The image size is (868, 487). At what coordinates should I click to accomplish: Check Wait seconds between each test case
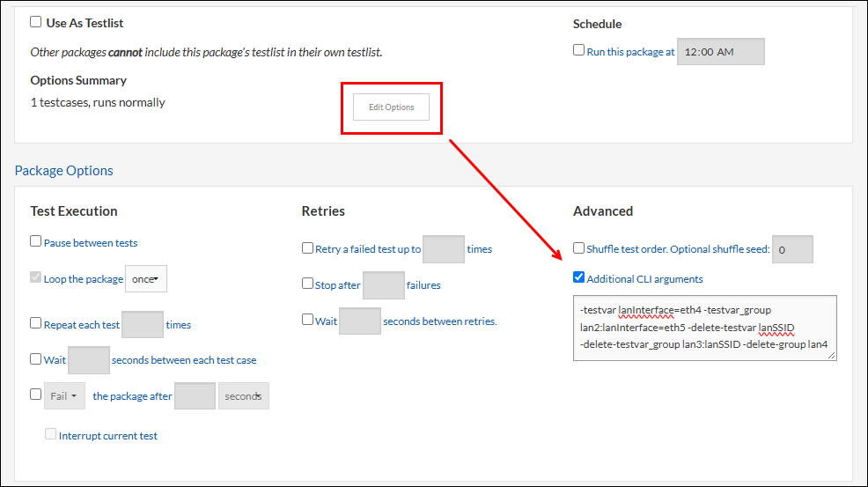[35, 359]
